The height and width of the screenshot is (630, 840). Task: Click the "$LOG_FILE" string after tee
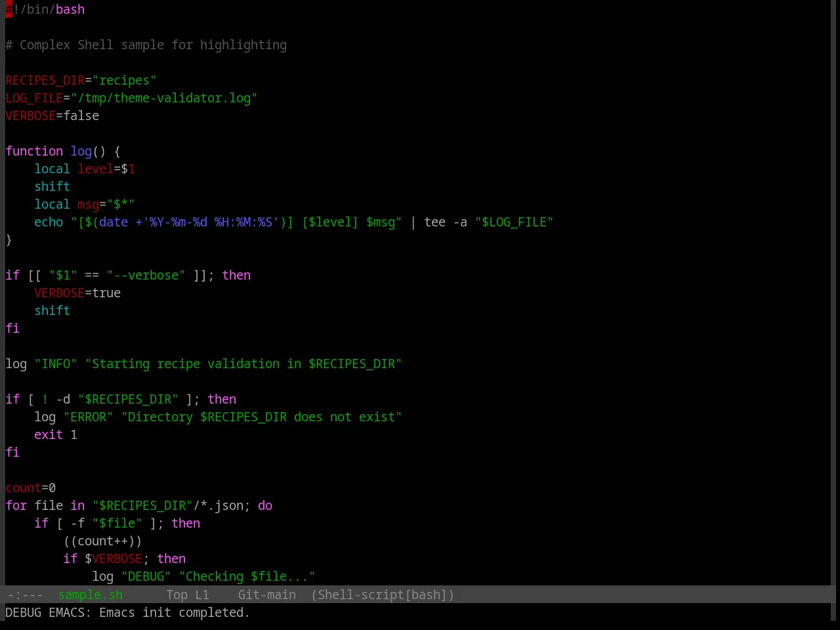click(514, 222)
